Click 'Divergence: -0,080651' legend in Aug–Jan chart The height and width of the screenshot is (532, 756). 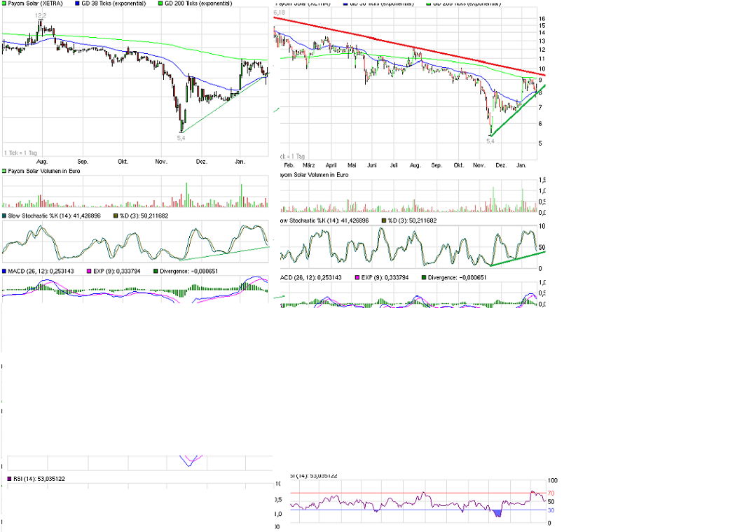coord(186,272)
